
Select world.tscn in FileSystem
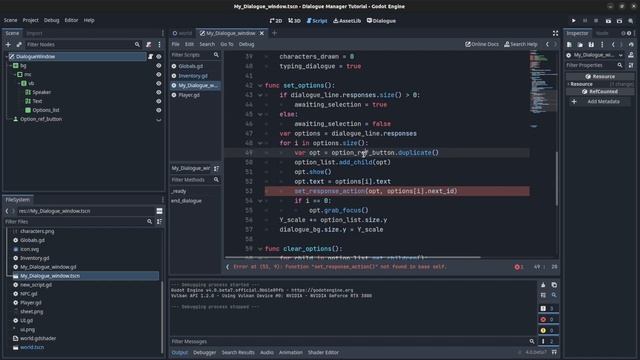pyautogui.click(x=32, y=347)
